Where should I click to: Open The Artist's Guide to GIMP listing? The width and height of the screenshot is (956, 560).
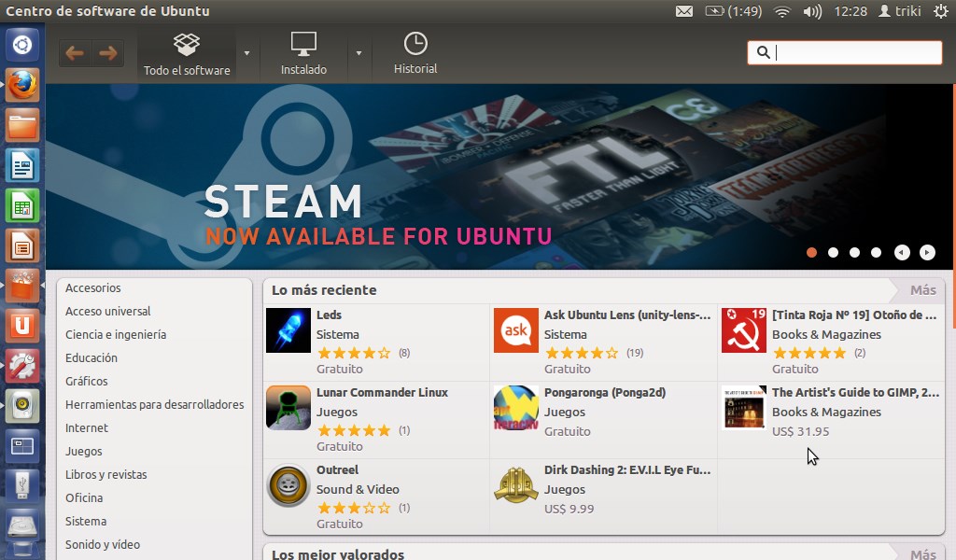[855, 392]
